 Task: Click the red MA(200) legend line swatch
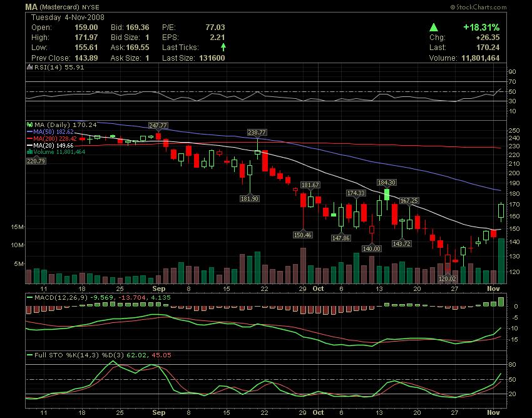(29, 138)
